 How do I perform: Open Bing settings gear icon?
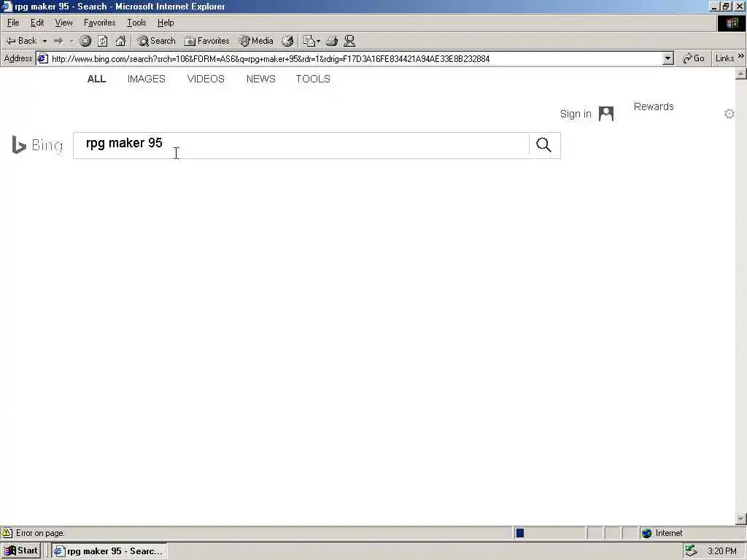(x=729, y=114)
